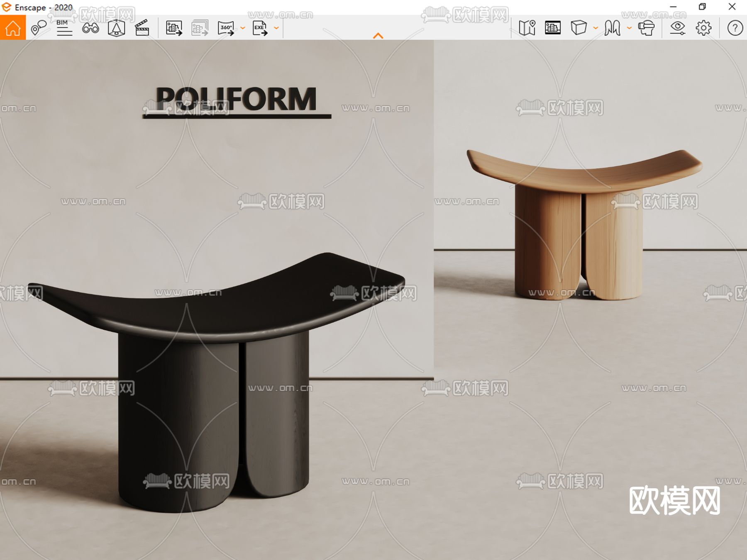Toggle white mode with the box icon
747x560 pixels.
point(579,28)
